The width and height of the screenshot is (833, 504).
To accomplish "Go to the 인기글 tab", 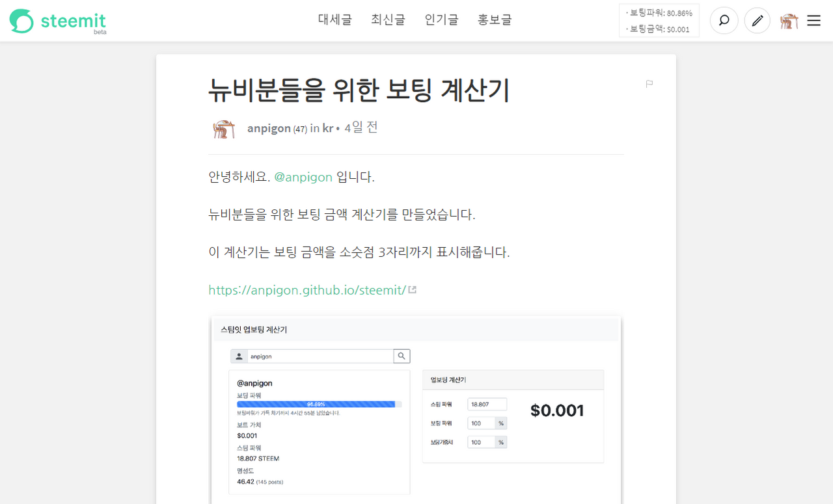I will 441,20.
